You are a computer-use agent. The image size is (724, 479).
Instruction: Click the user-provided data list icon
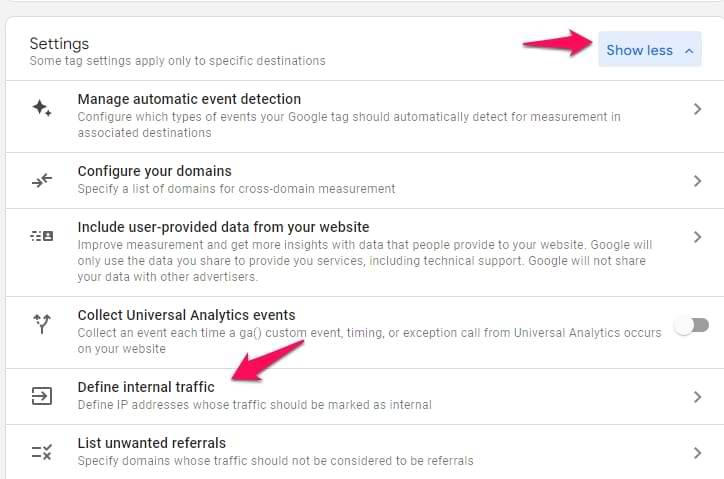click(42, 236)
